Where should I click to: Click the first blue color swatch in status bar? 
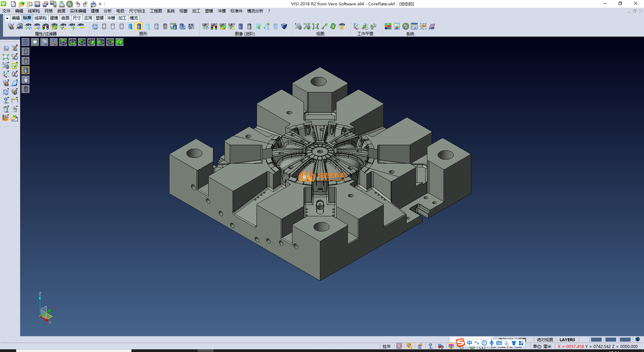596,340
